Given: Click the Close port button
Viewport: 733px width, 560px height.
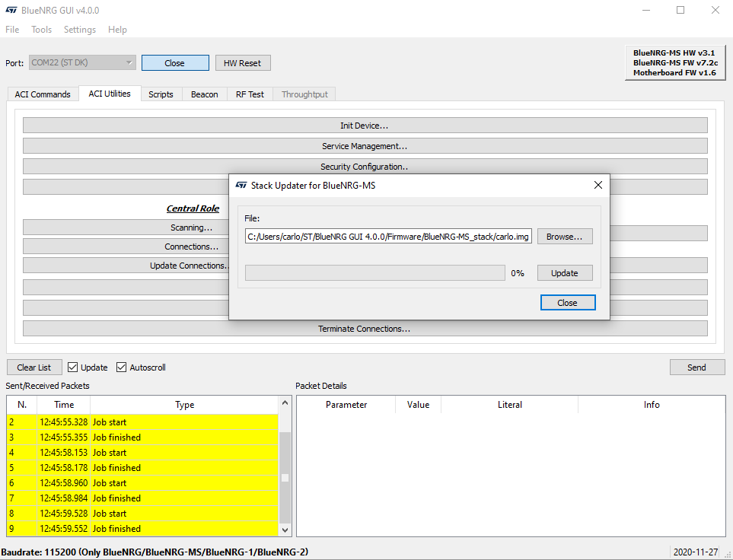Looking at the screenshot, I should point(175,63).
